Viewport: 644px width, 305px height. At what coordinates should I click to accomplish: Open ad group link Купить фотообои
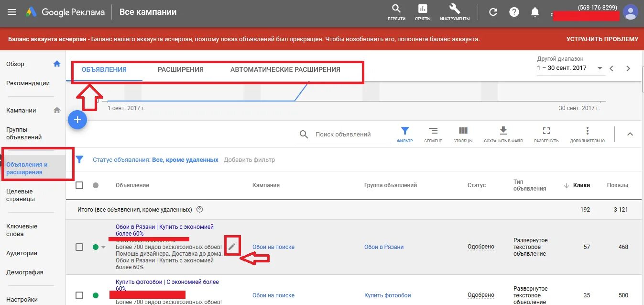pos(388,295)
